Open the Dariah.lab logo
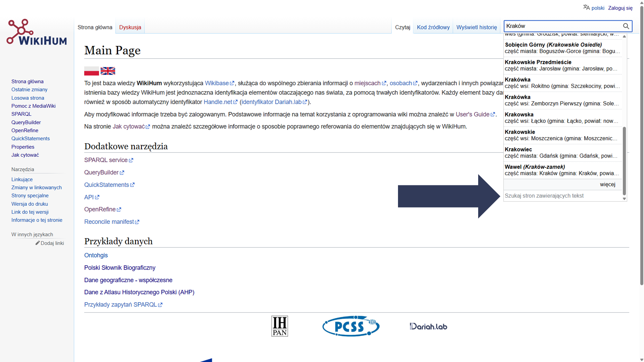 click(x=428, y=326)
